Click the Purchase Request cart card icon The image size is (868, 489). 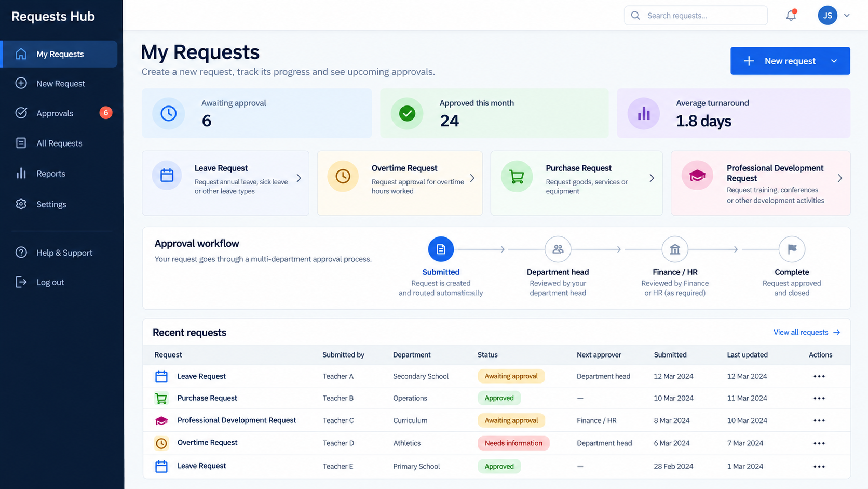tap(517, 177)
